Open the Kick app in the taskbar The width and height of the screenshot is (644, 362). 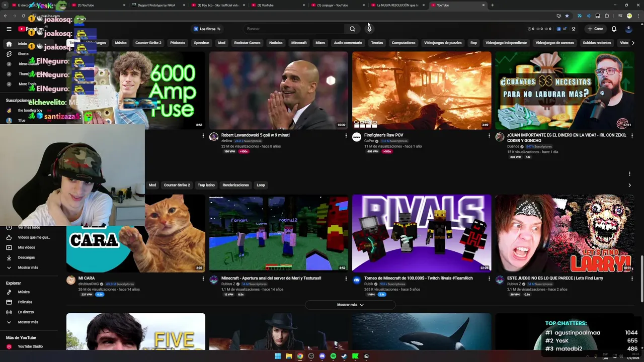tap(355, 356)
